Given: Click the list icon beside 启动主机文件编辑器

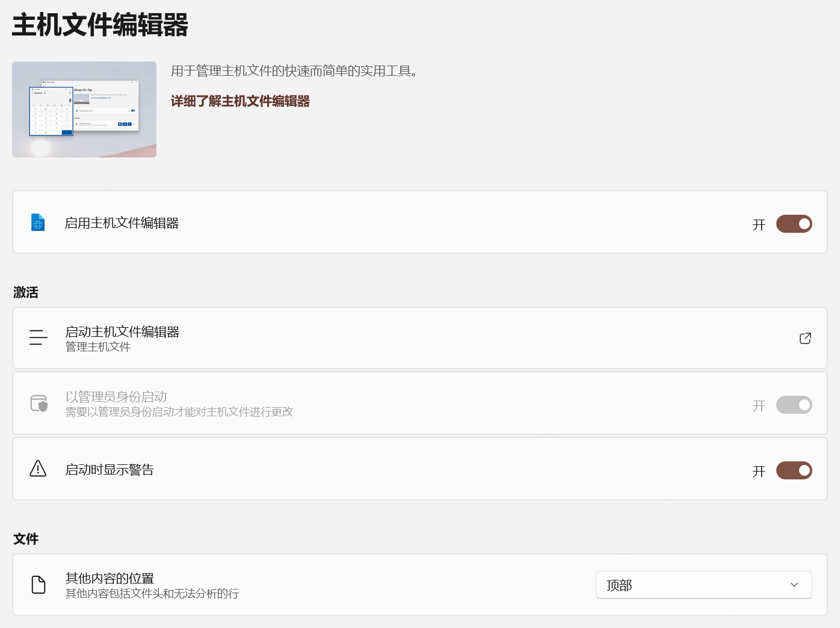Looking at the screenshot, I should [x=39, y=337].
